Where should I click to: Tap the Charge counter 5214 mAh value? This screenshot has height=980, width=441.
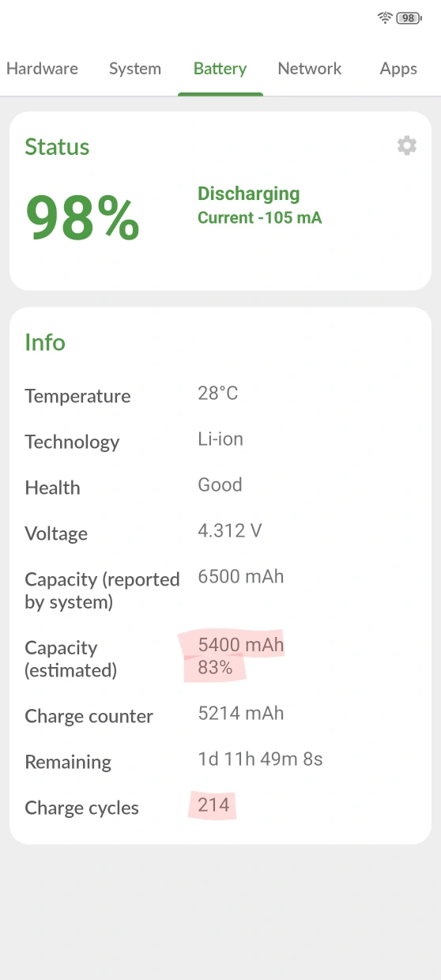pos(240,713)
